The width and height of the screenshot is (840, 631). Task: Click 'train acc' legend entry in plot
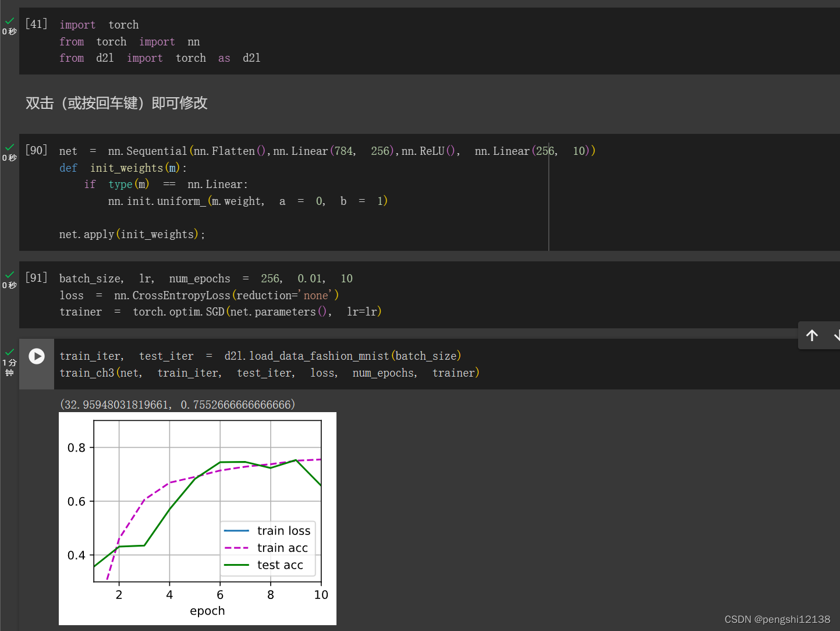tap(266, 548)
